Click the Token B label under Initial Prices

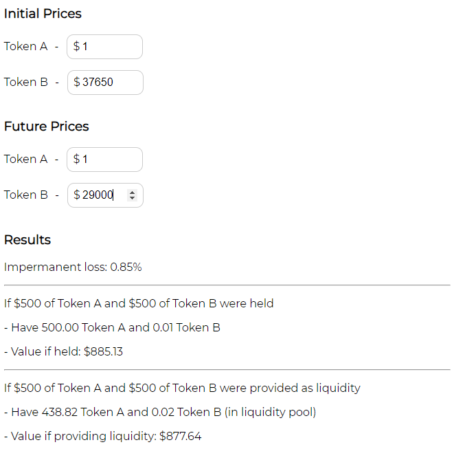26,83
